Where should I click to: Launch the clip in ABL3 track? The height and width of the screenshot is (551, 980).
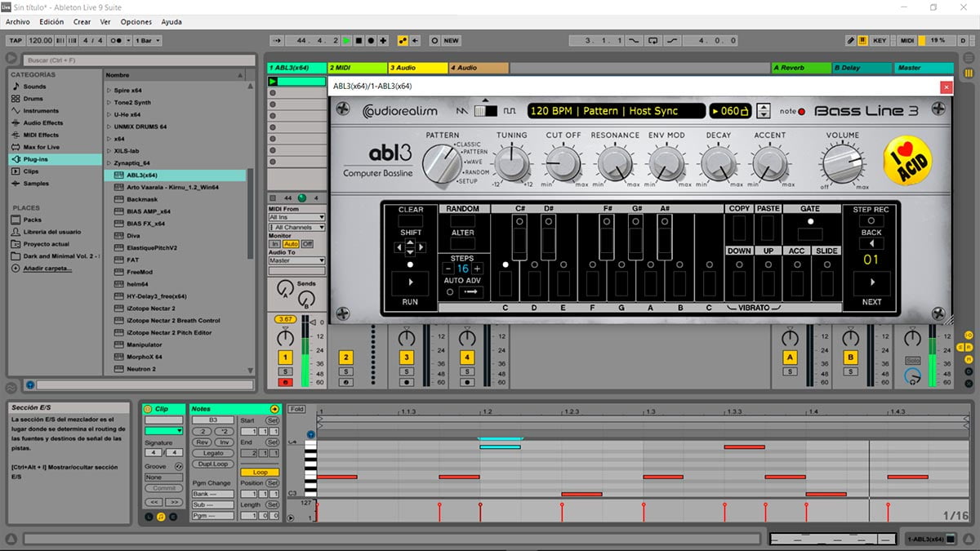(x=274, y=81)
